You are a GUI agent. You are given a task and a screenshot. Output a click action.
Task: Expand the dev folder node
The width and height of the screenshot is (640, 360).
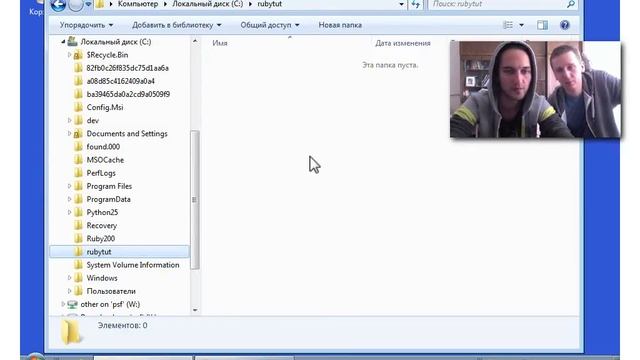(x=69, y=120)
